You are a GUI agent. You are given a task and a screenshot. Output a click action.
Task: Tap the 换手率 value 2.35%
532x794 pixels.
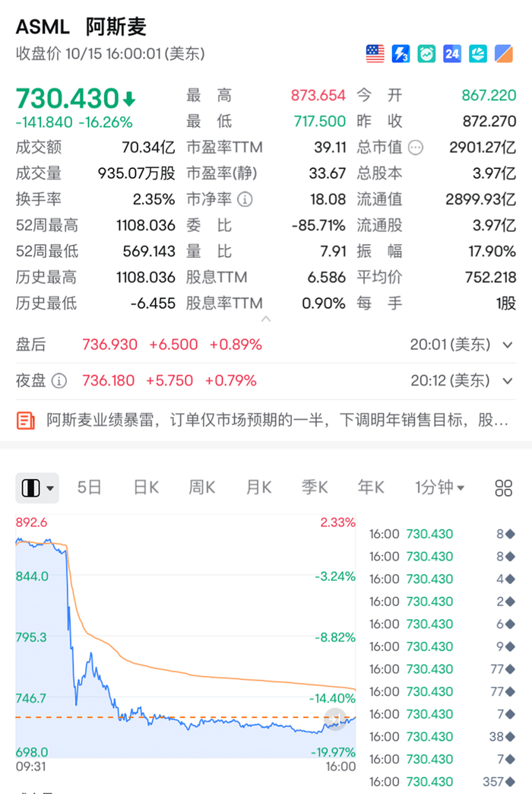tap(154, 199)
